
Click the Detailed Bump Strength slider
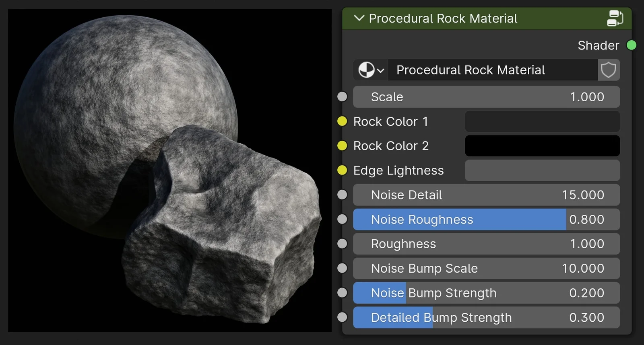[x=486, y=318]
